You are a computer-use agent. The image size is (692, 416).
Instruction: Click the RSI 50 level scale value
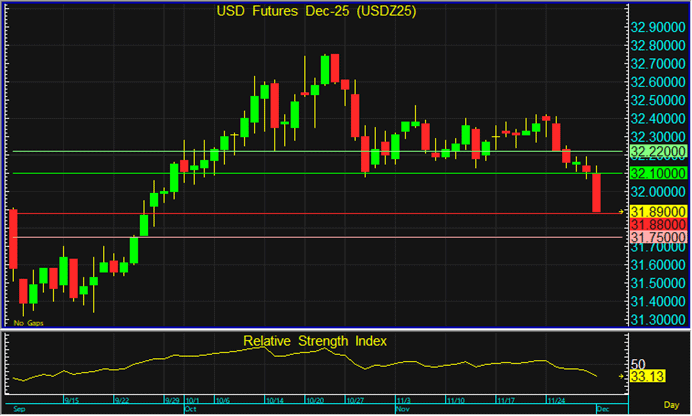pyautogui.click(x=641, y=364)
